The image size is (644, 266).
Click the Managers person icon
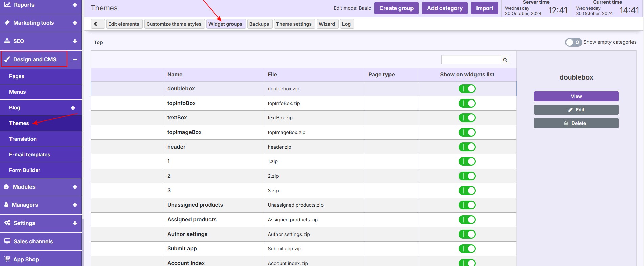[x=6, y=204]
